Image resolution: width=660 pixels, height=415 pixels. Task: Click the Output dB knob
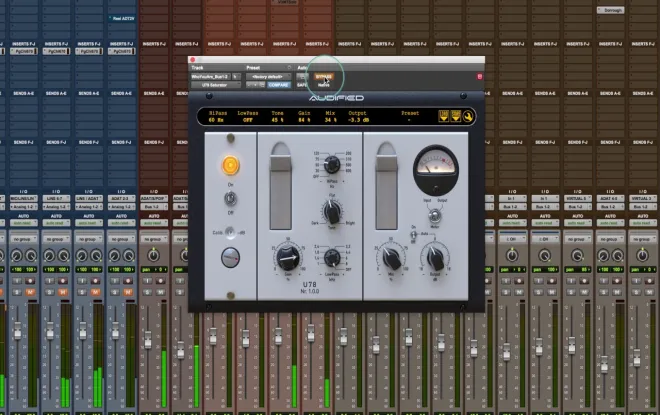(x=435, y=258)
